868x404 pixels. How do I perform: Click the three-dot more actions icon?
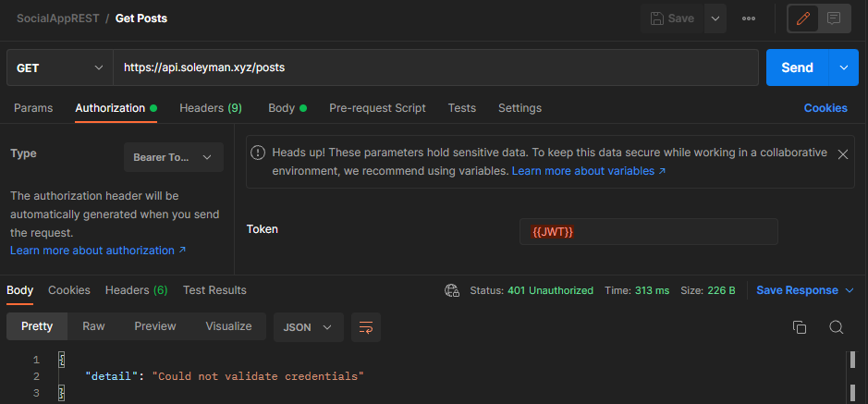pyautogui.click(x=749, y=18)
